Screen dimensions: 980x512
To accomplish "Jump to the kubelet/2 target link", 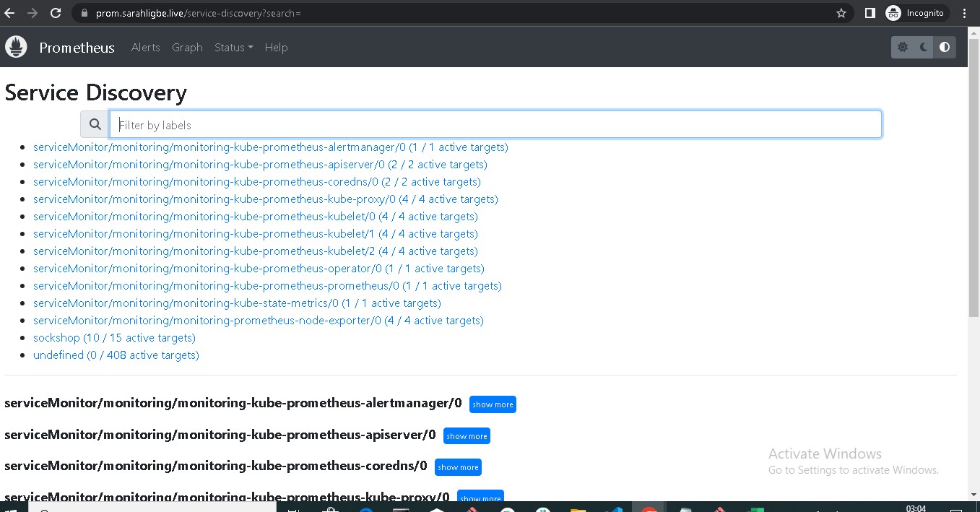I will pos(256,251).
